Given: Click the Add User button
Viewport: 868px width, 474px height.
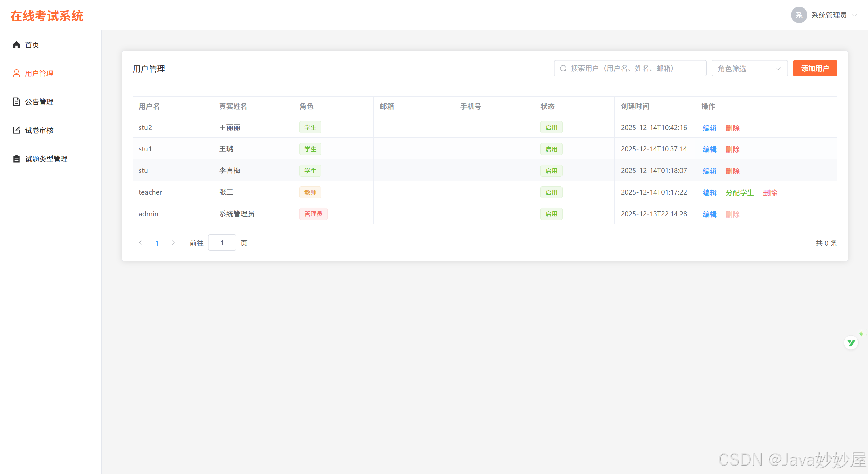Looking at the screenshot, I should click(815, 69).
